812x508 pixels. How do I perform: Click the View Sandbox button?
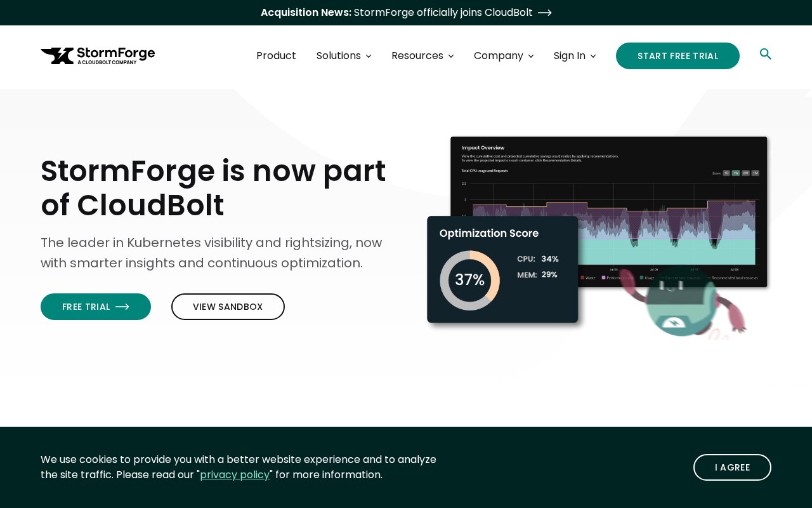[x=228, y=307]
